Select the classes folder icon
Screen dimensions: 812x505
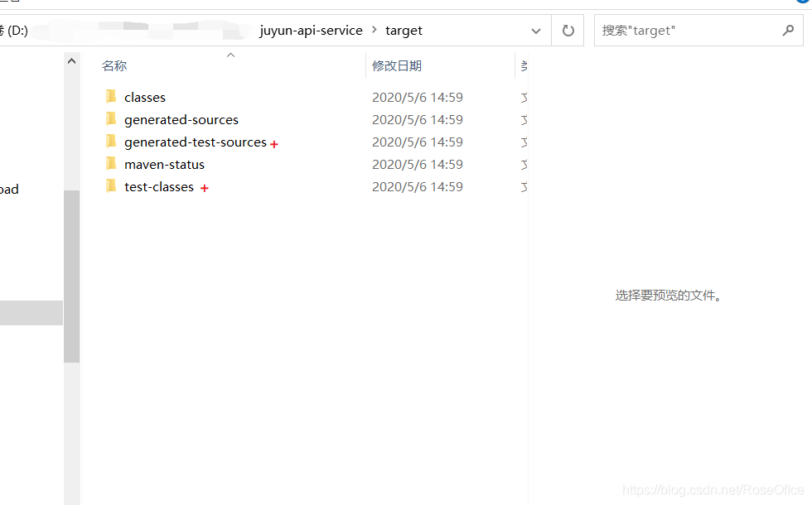tap(110, 96)
